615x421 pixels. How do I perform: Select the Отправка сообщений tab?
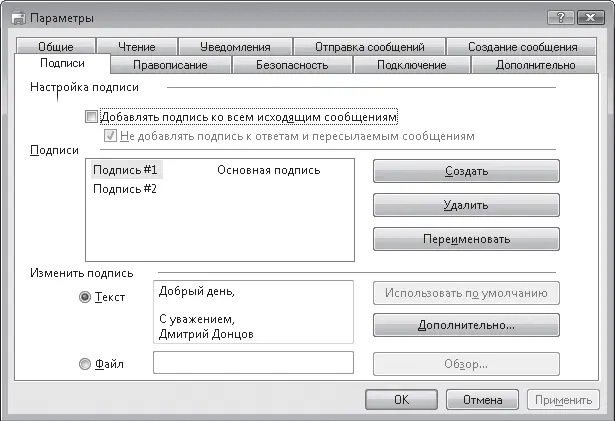(x=370, y=47)
